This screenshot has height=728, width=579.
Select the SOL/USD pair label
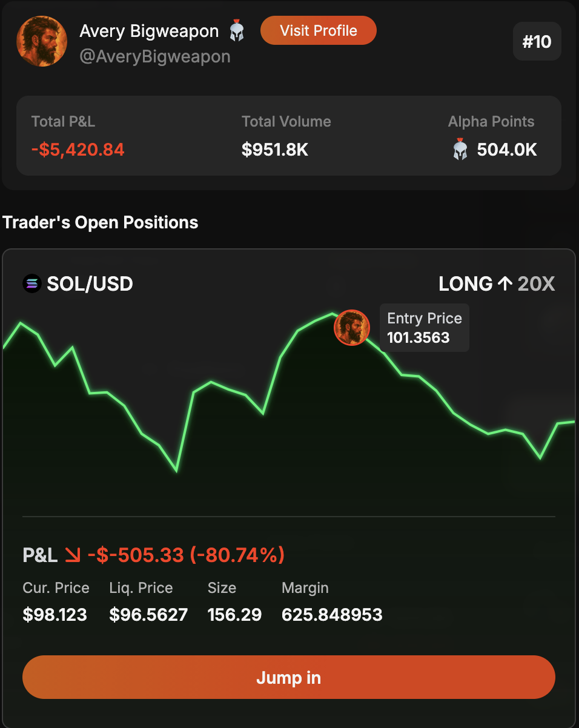coord(90,283)
